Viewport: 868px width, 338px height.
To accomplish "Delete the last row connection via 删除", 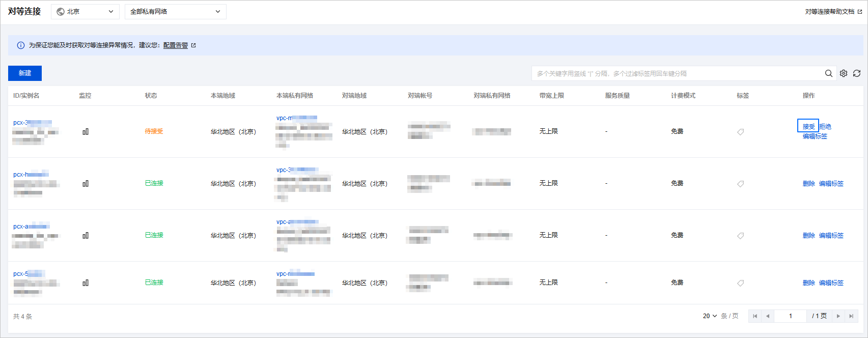I will click(808, 283).
